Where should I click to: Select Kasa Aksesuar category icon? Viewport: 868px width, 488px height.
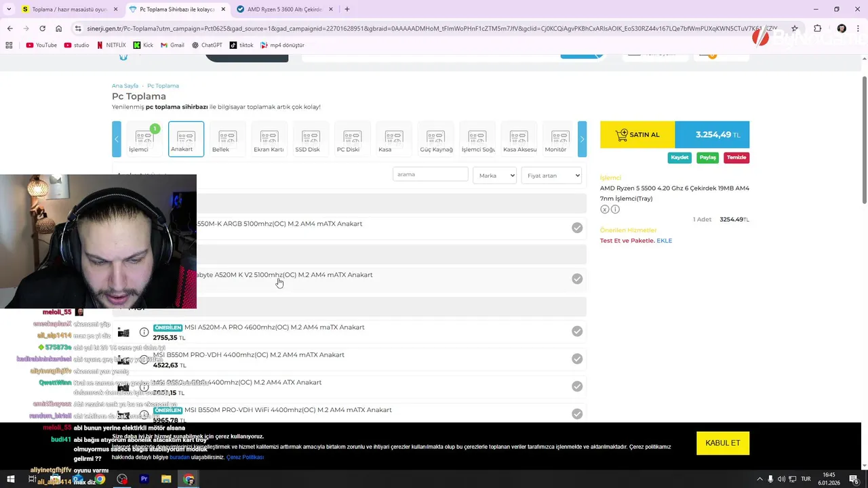tap(519, 139)
